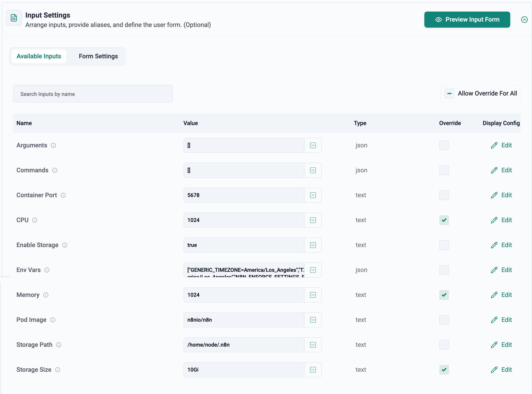Switch to the Form Settings tab
532x394 pixels.
[98, 56]
